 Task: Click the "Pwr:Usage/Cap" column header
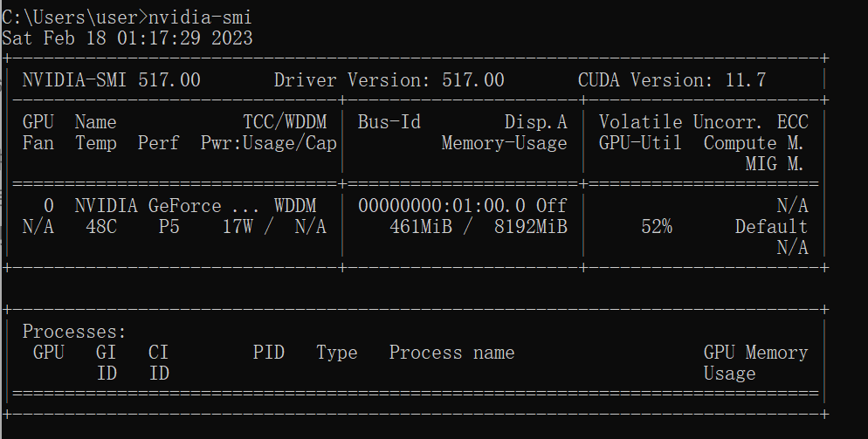269,143
